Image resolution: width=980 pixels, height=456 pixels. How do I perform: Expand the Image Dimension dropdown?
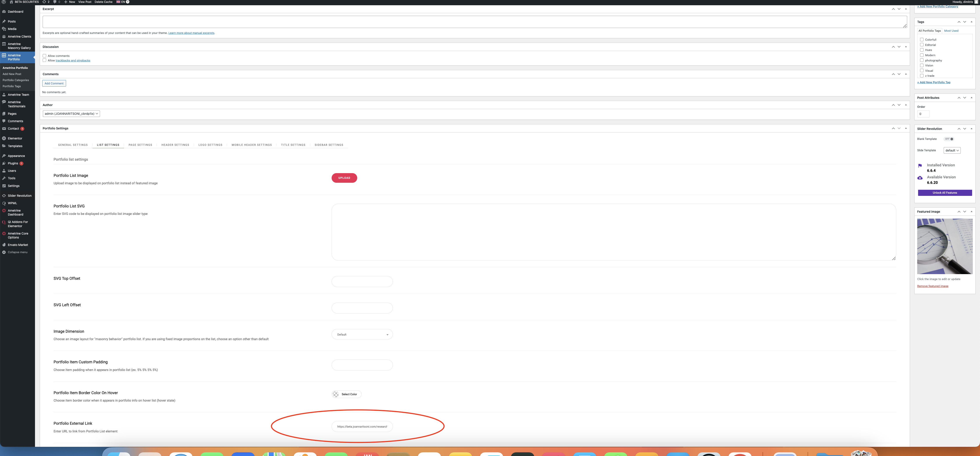coord(362,335)
